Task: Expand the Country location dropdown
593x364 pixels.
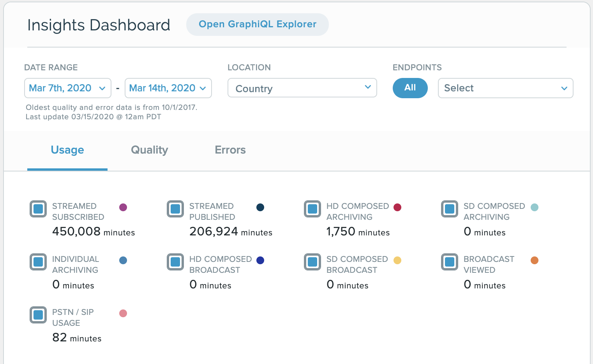Action: coord(302,88)
